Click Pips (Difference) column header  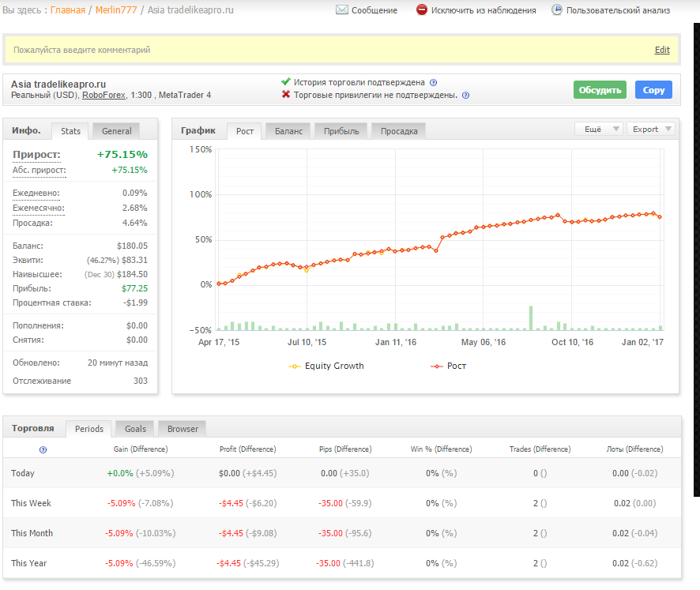point(345,449)
